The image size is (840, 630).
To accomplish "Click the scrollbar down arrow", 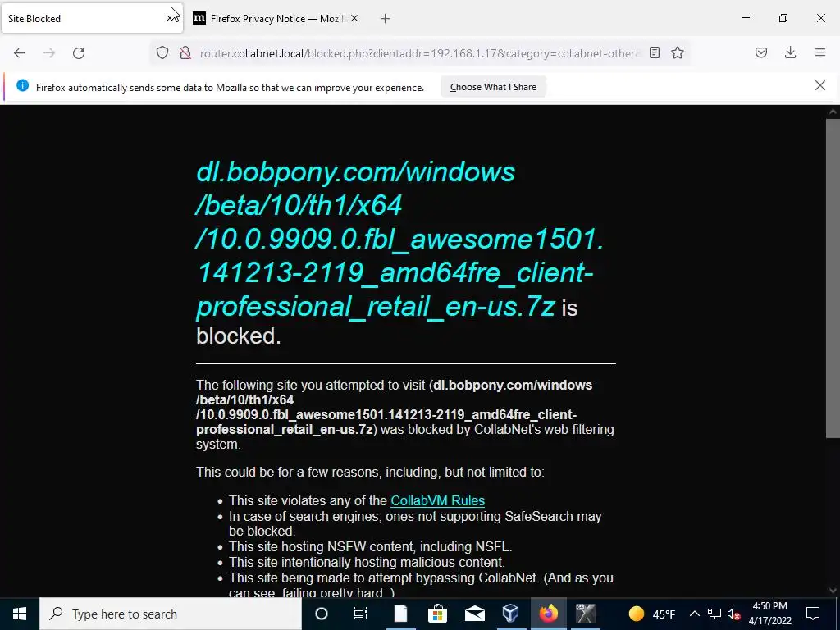I will pyautogui.click(x=833, y=591).
